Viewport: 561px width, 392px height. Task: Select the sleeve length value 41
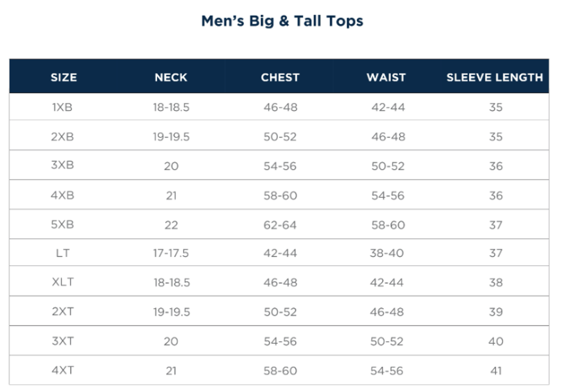point(495,370)
